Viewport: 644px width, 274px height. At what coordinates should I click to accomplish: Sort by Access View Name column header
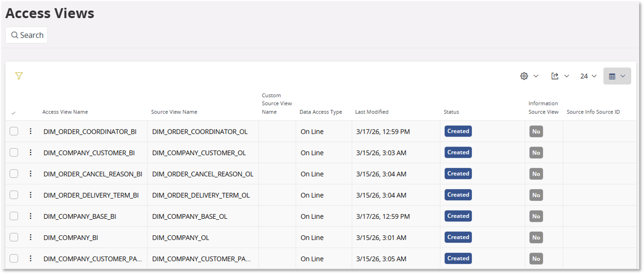click(65, 112)
